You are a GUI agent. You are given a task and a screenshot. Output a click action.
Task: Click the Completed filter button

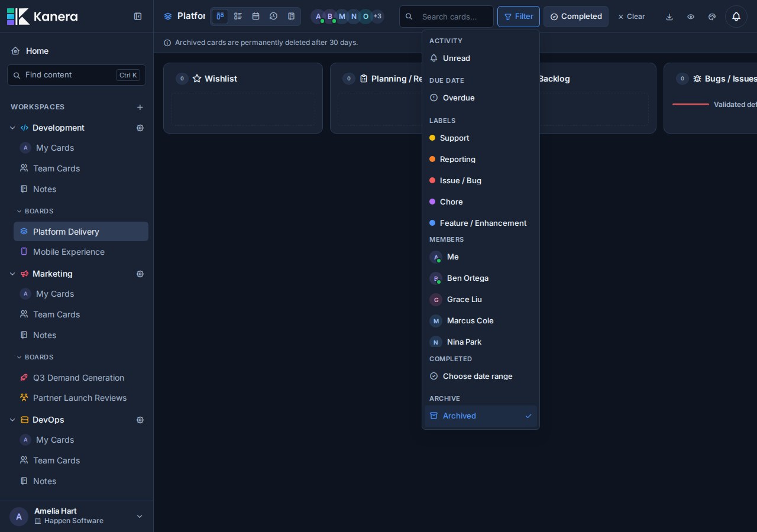[576, 17]
